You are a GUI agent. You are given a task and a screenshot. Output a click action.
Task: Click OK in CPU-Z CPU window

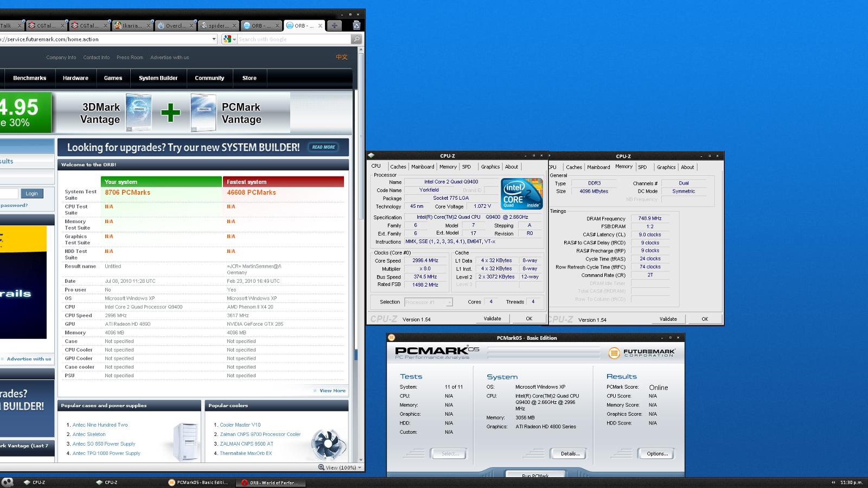[x=529, y=319]
